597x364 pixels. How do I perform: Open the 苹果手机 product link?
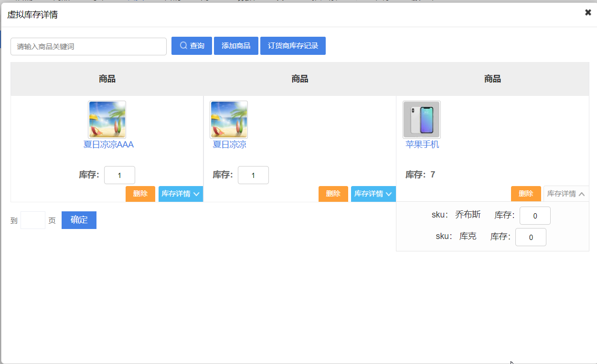point(422,145)
